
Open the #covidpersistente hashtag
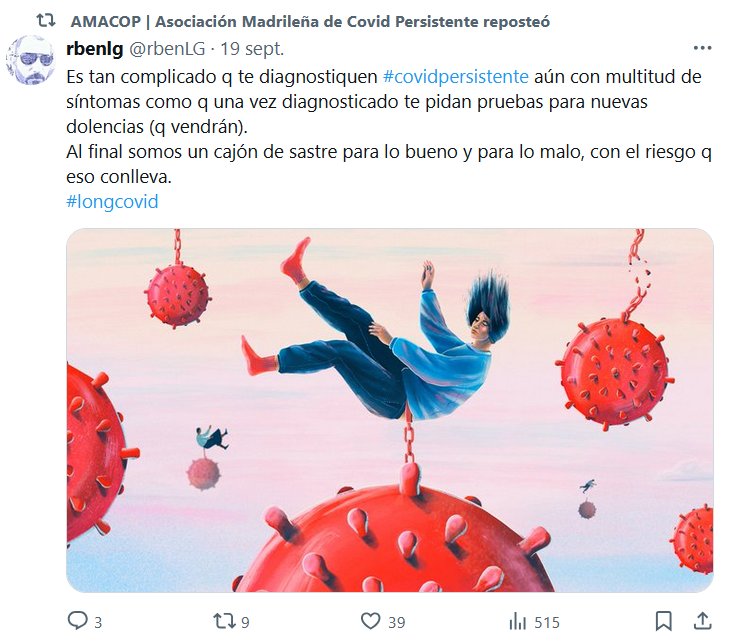tap(455, 77)
